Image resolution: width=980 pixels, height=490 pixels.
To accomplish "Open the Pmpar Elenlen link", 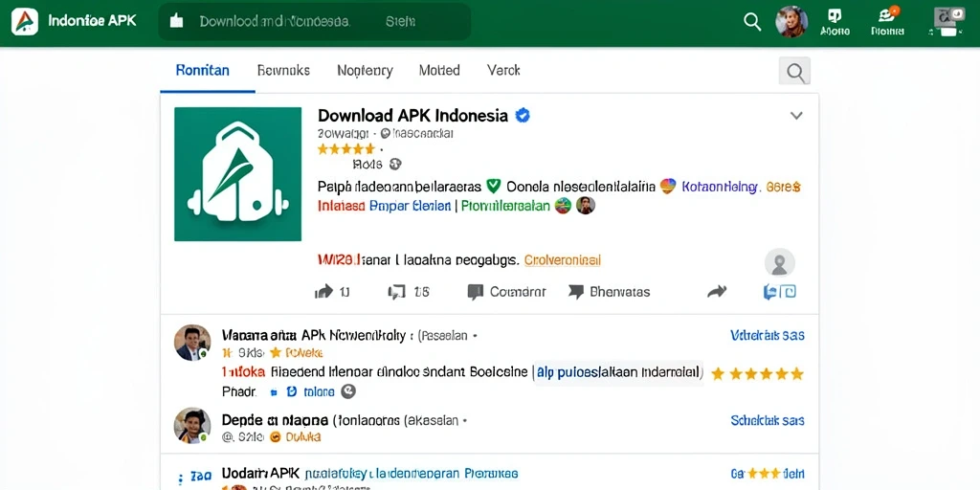I will 410,206.
